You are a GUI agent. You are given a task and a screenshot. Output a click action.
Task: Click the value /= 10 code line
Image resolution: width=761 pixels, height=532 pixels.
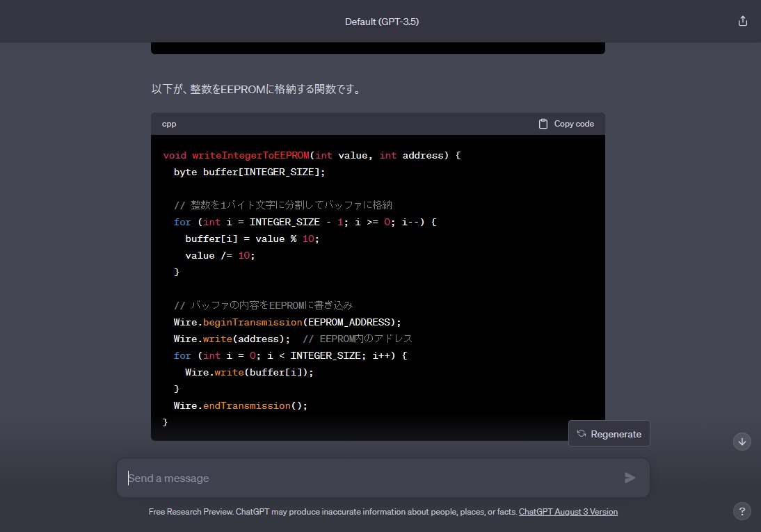220,255
